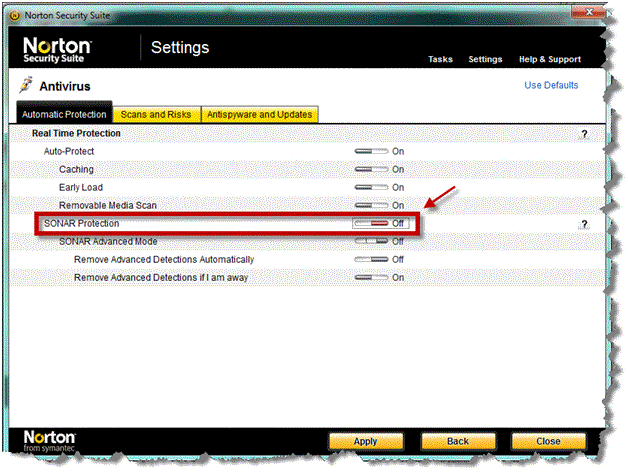Toggle the Caching switch
Image resolution: width=628 pixels, height=472 pixels.
coord(371,169)
